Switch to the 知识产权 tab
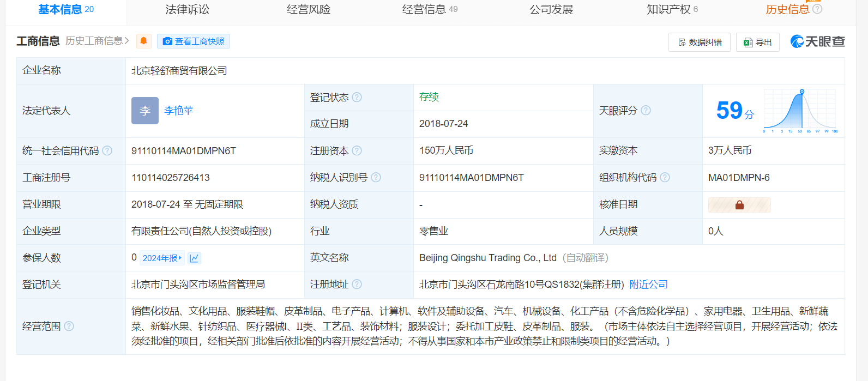868x381 pixels. 672,9
